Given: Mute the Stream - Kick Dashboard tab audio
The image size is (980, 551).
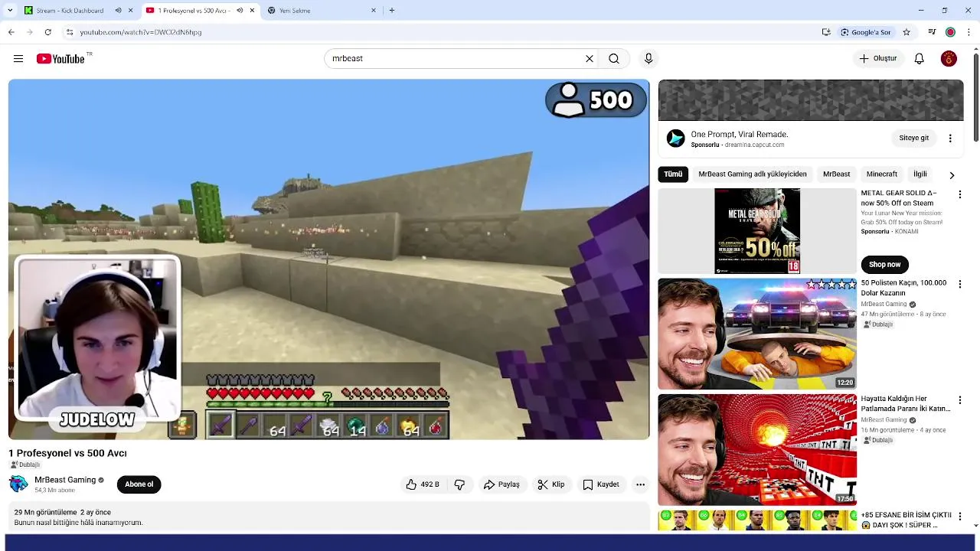Looking at the screenshot, I should (x=118, y=11).
